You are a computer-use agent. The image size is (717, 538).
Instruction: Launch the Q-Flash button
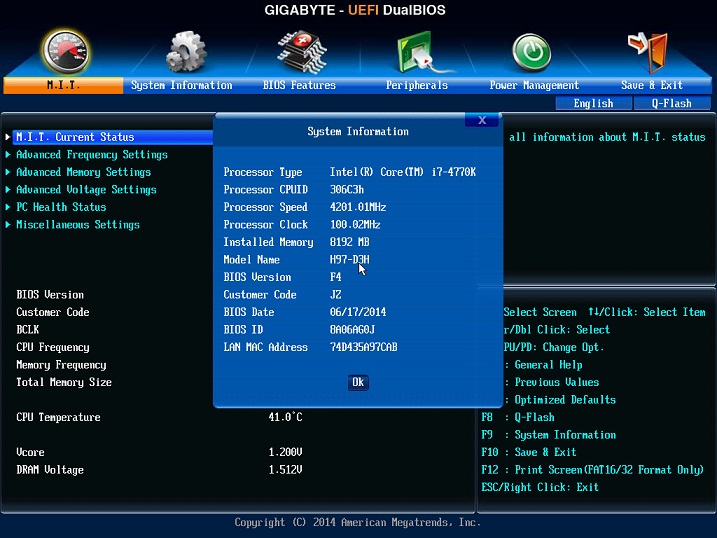click(x=672, y=103)
